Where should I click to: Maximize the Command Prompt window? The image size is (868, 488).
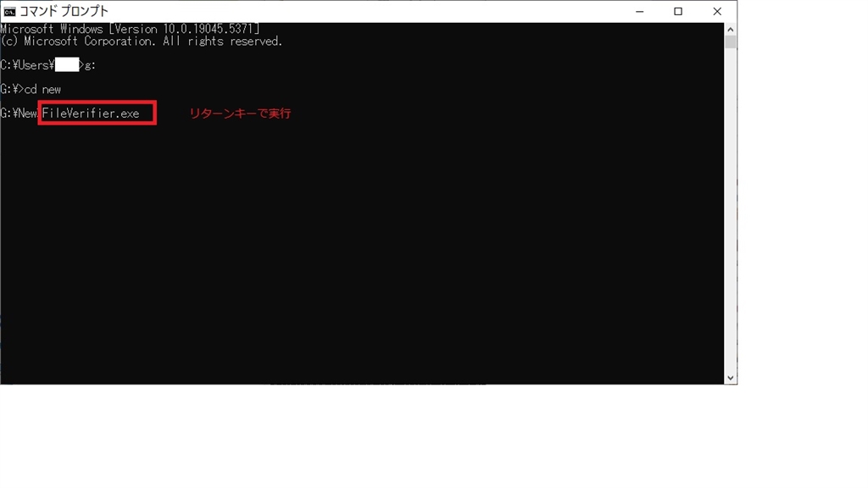(678, 12)
